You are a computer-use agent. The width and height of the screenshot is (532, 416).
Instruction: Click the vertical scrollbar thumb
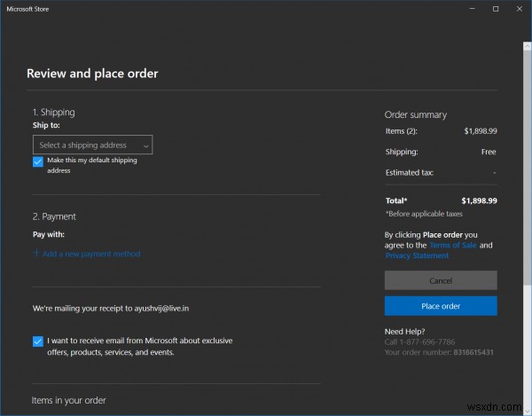point(528,168)
